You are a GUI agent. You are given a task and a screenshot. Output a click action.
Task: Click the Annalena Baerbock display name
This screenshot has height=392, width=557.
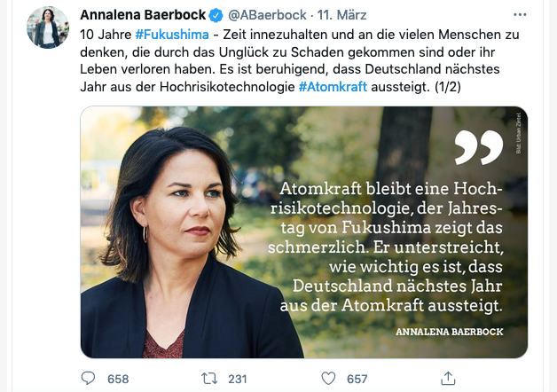coord(143,15)
